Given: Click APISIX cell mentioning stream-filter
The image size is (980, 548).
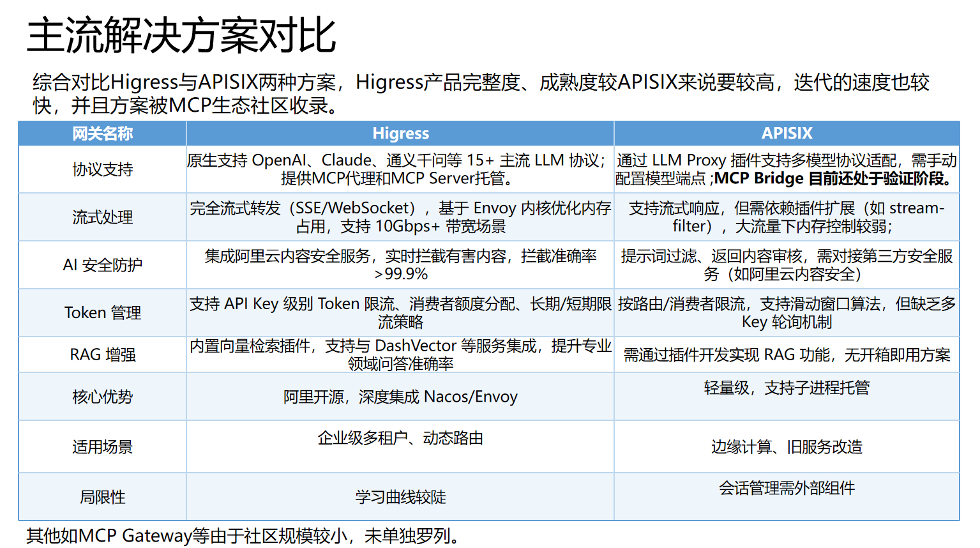Looking at the screenshot, I should pyautogui.click(x=787, y=217).
